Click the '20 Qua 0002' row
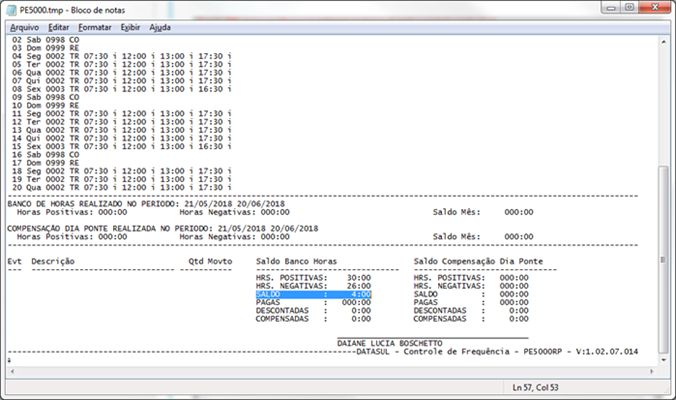 pos(122,188)
